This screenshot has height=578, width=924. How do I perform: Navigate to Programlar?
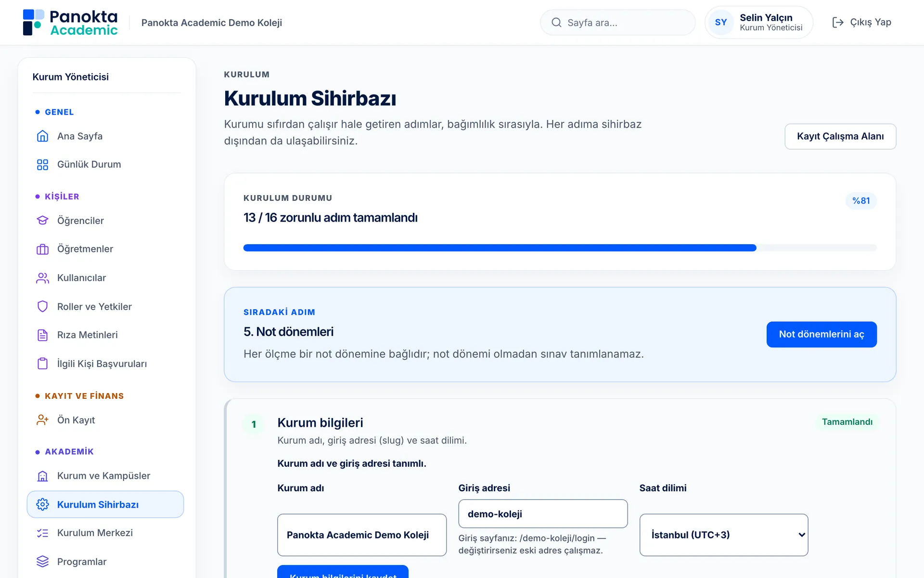pos(105,562)
